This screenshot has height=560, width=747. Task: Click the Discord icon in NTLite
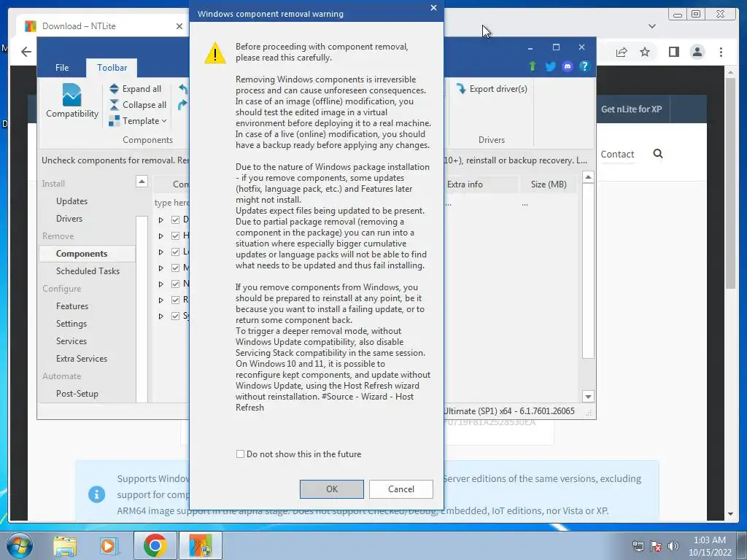[568, 66]
